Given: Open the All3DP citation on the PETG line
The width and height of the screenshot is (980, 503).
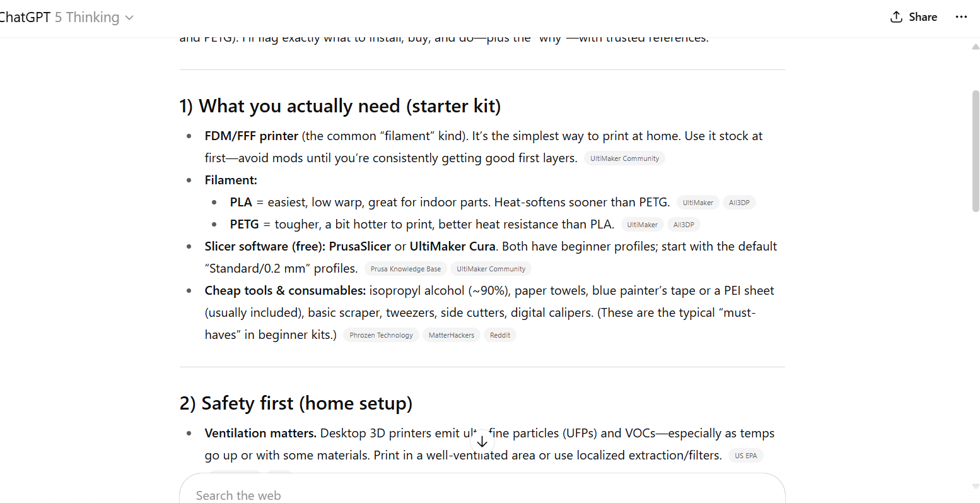Looking at the screenshot, I should (684, 225).
